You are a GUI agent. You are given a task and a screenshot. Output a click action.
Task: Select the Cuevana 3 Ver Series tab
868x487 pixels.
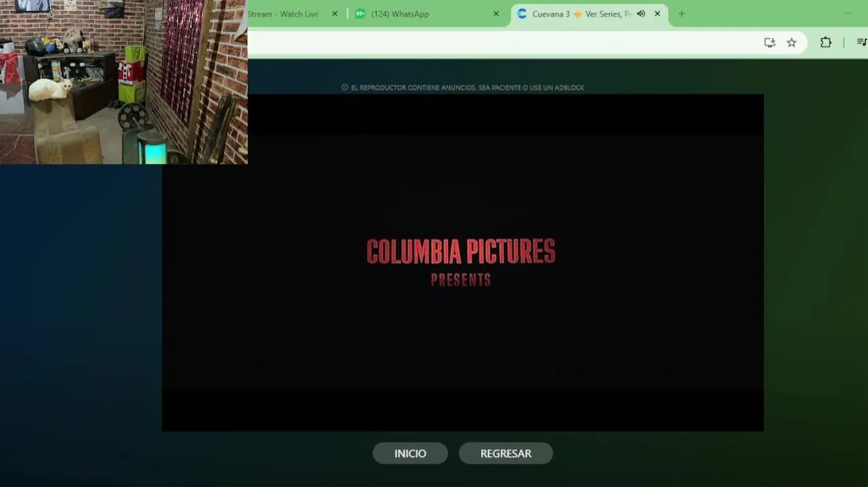click(x=589, y=14)
